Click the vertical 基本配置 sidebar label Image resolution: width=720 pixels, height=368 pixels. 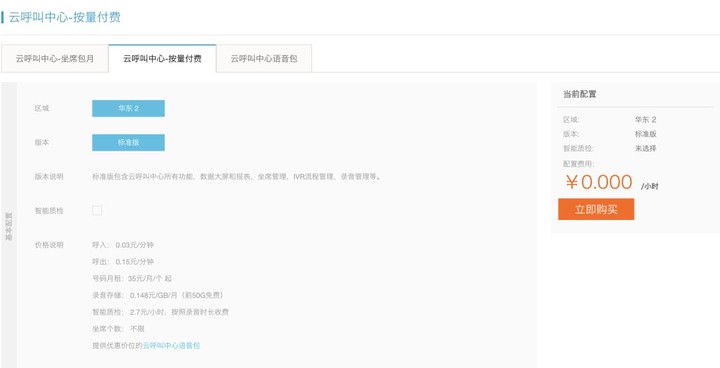click(x=9, y=226)
